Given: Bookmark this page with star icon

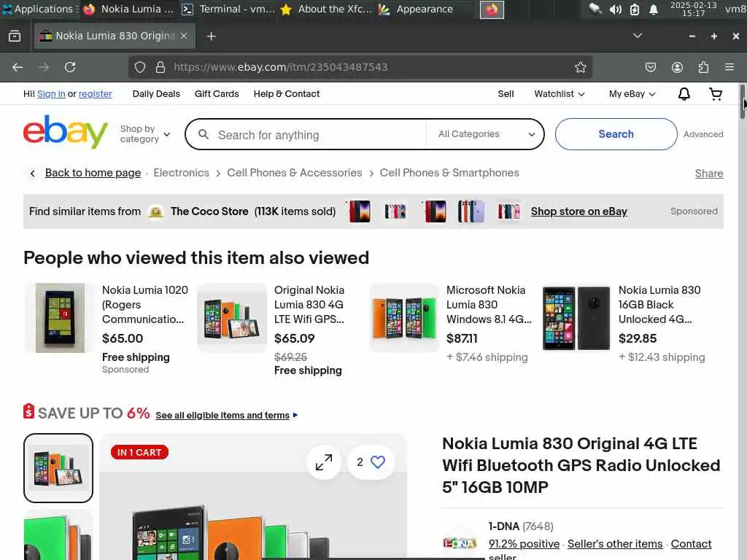Looking at the screenshot, I should [x=580, y=67].
